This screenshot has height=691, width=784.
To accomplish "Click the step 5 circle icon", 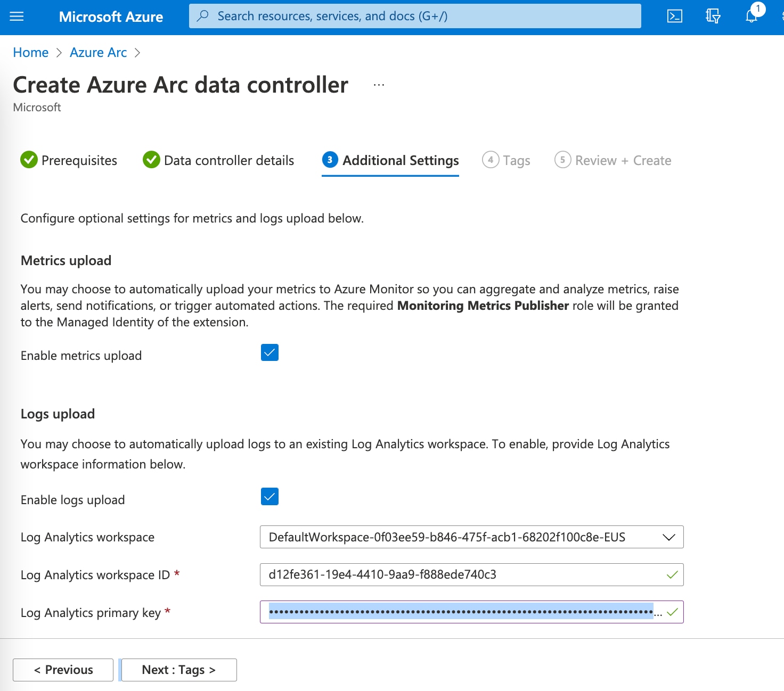I will click(562, 160).
